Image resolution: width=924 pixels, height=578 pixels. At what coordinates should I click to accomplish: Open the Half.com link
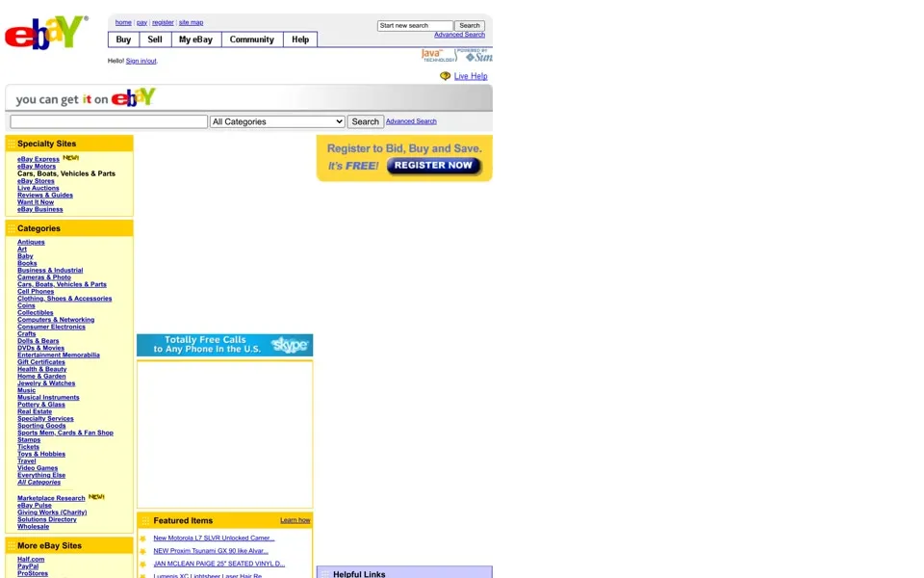(31, 560)
